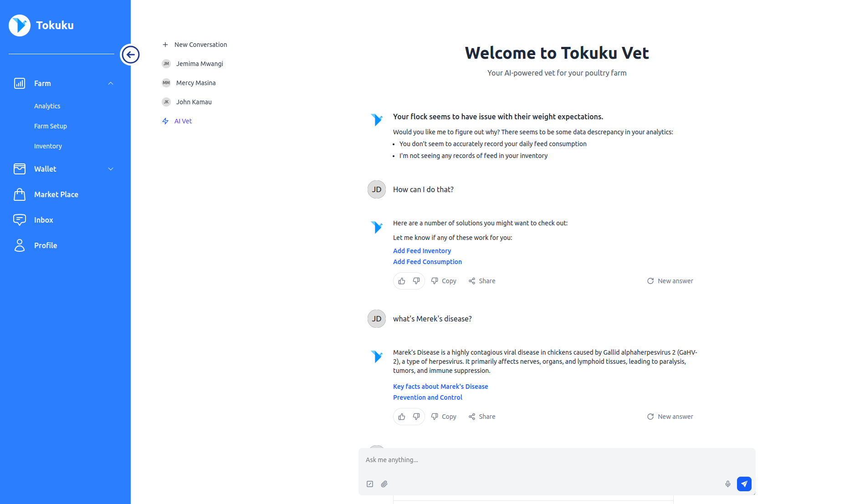
Task: Click the Tokuku logo icon
Action: 20,25
